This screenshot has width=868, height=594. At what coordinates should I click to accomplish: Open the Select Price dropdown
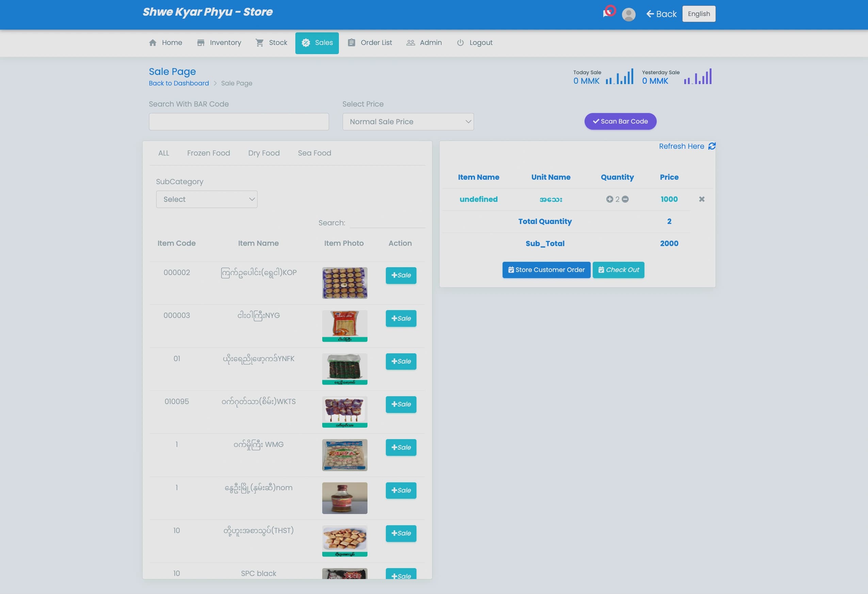click(x=408, y=122)
